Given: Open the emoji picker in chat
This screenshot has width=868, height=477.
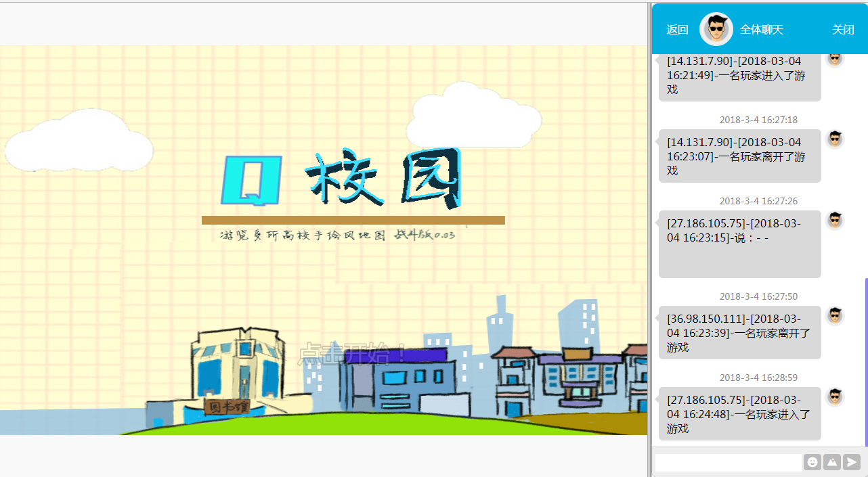Looking at the screenshot, I should coord(812,462).
